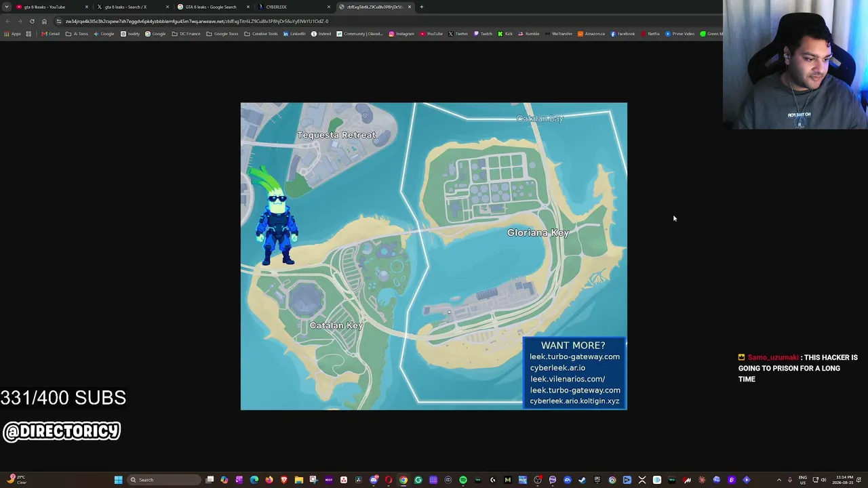The width and height of the screenshot is (868, 488).
Task: Click the Tequesta Retreat map label
Action: click(336, 135)
